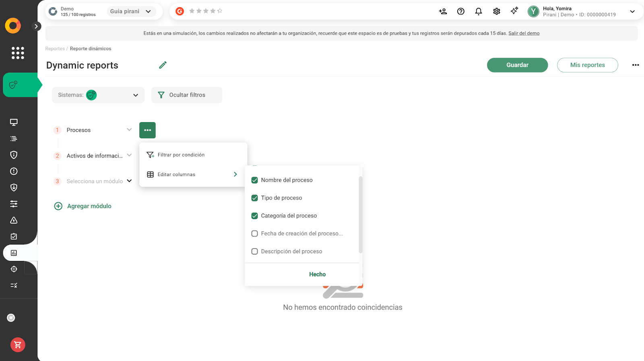The height and width of the screenshot is (361, 644).
Task: Uncheck Nombre del proceso column
Action: coord(254,180)
